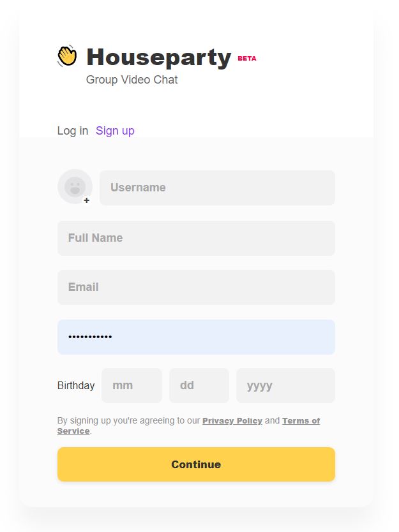Click the filled password field

196,337
